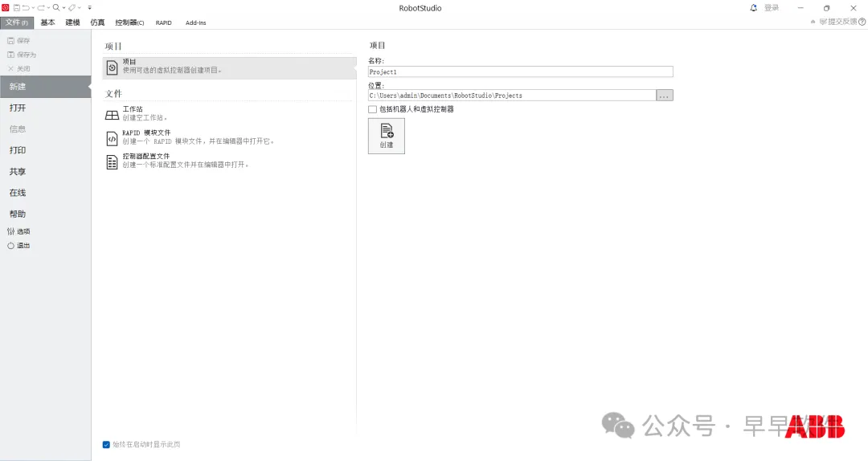The height and width of the screenshot is (461, 868).
Task: Expand the magnifier dropdown arrow
Action: 63,8
